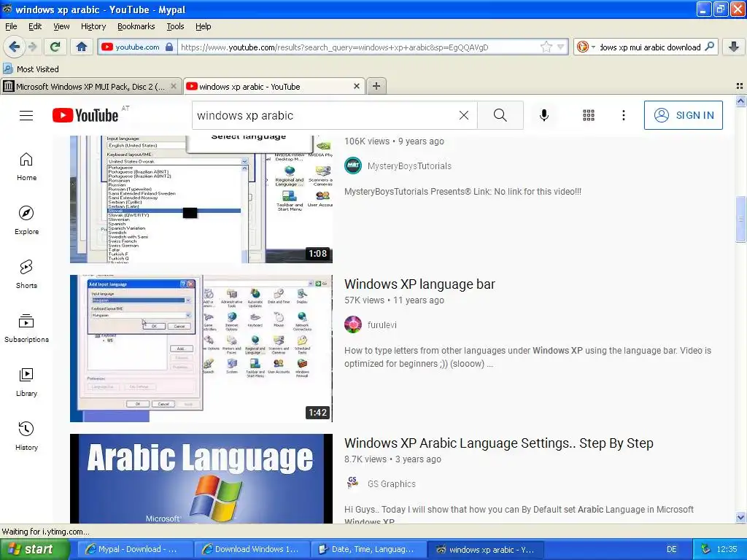Bookmark this page with the star icon

click(546, 47)
